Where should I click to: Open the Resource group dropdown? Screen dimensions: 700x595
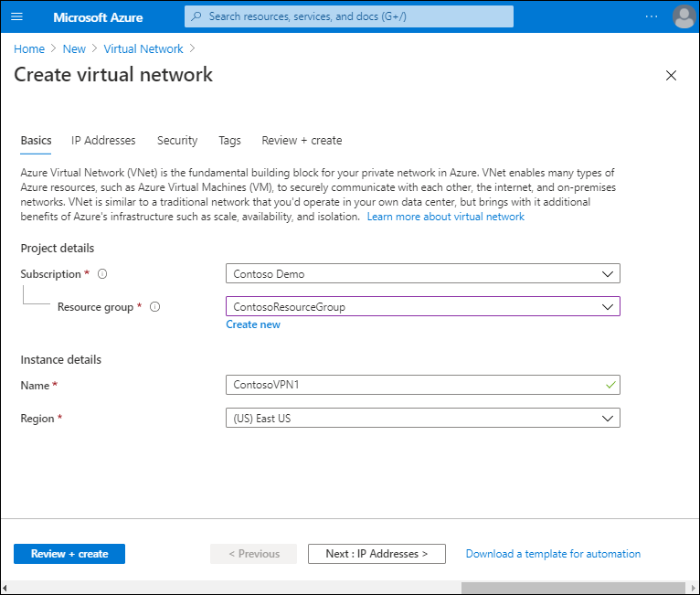coord(423,307)
